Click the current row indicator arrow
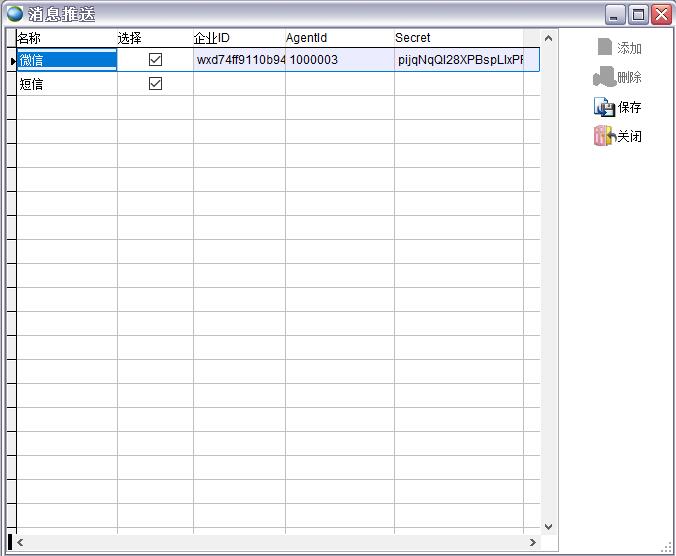 coord(12,61)
